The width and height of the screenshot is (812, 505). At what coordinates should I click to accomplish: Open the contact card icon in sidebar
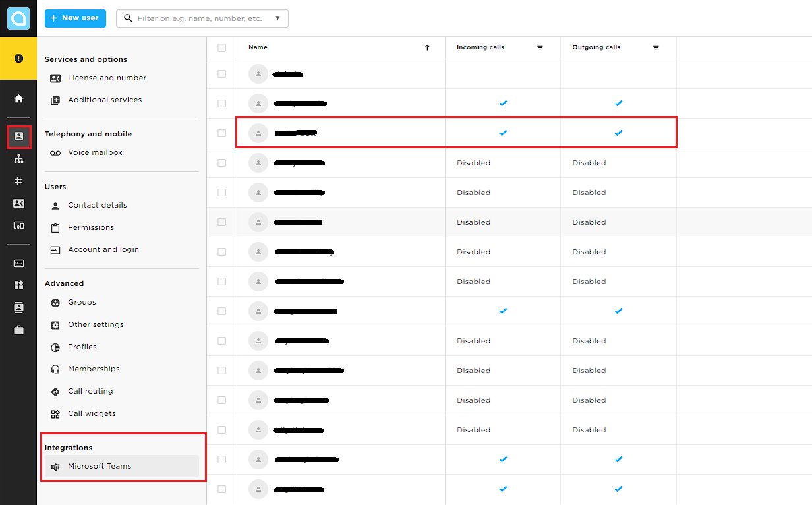tap(18, 204)
